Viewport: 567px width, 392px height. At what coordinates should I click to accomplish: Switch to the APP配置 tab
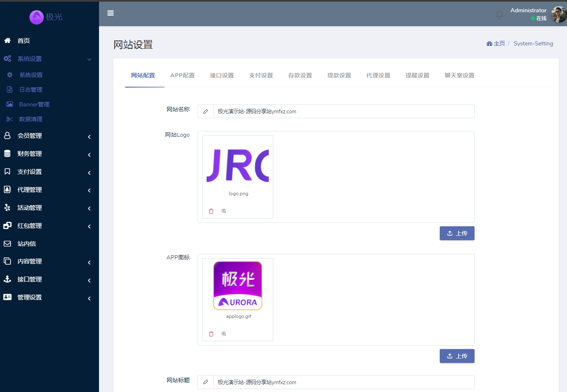182,75
